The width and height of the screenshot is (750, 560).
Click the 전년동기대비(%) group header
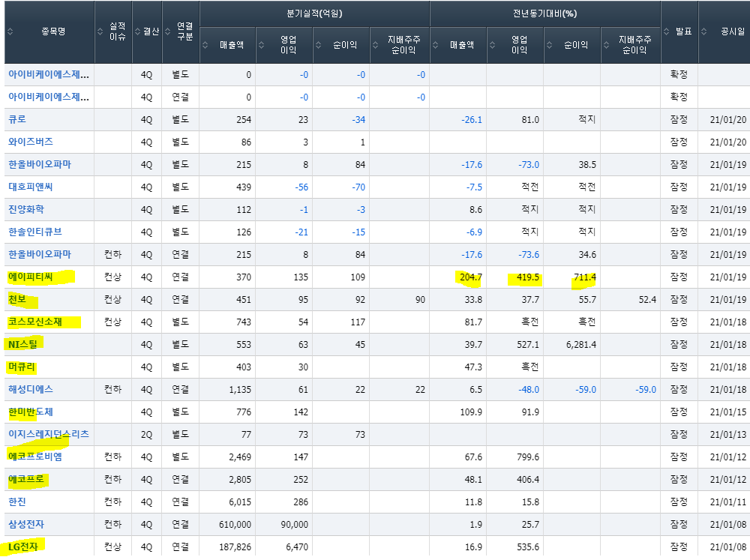point(544,13)
